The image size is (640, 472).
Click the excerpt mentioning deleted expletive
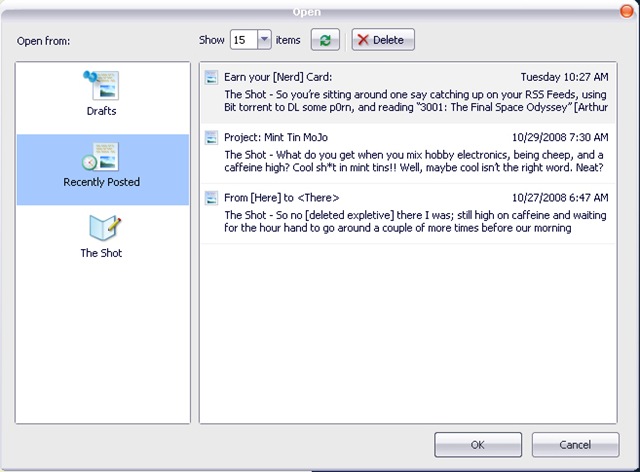click(415, 222)
